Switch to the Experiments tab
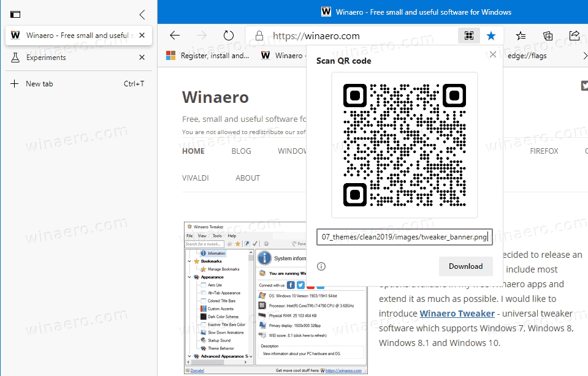This screenshot has width=588, height=376. [78, 58]
